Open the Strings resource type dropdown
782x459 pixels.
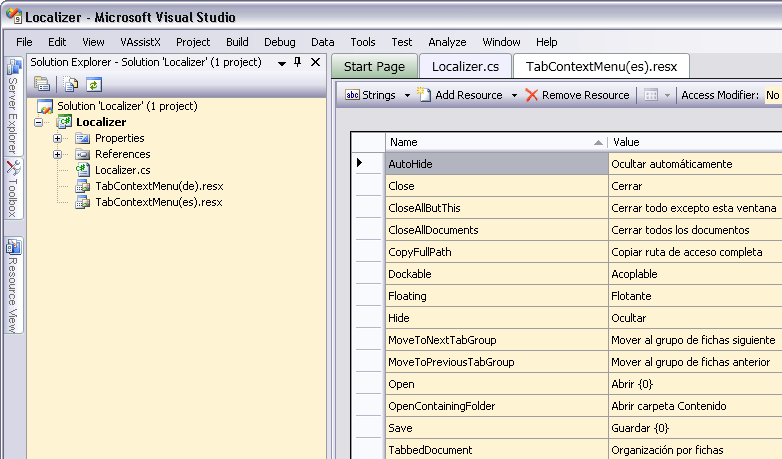pos(407,95)
